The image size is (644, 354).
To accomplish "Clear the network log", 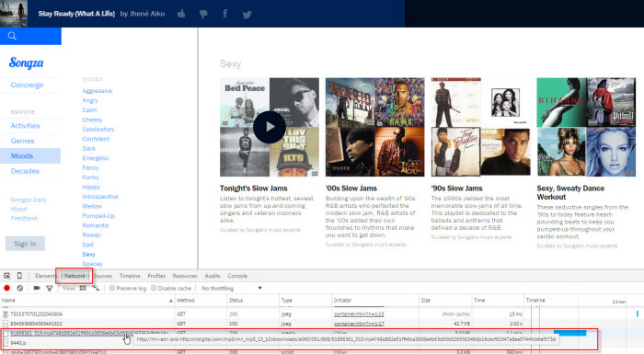I will [x=19, y=289].
